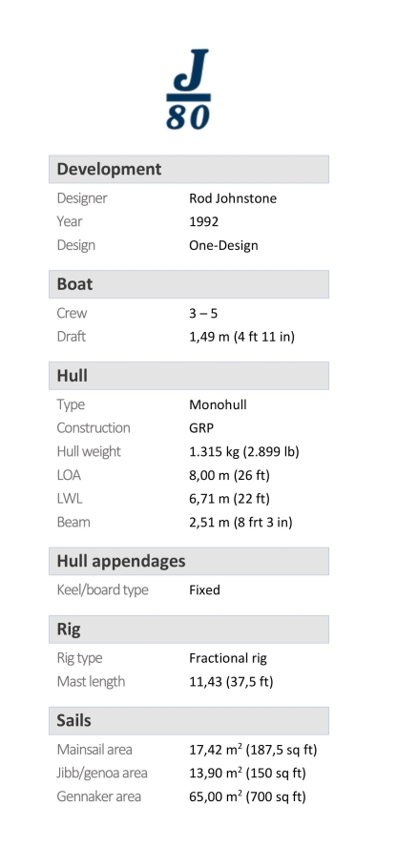The image size is (397, 868).
Task: Select the Monohull type value
Action: pyautogui.click(x=218, y=404)
